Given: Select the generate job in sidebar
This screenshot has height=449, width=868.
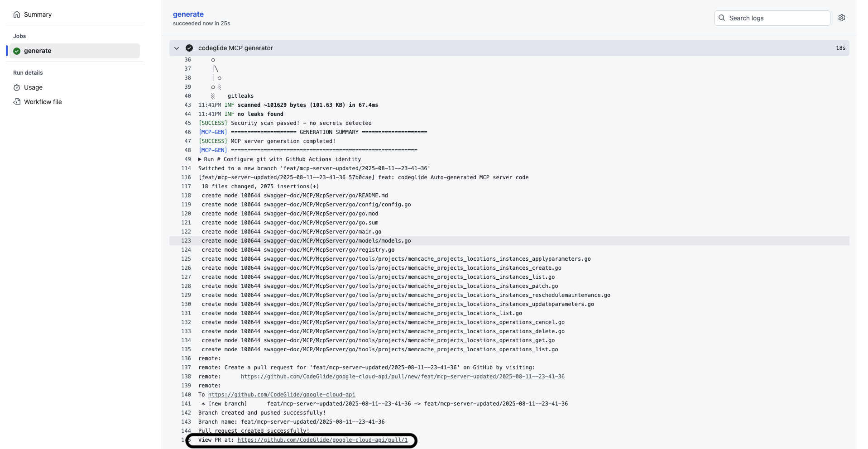Looking at the screenshot, I should 75,51.
